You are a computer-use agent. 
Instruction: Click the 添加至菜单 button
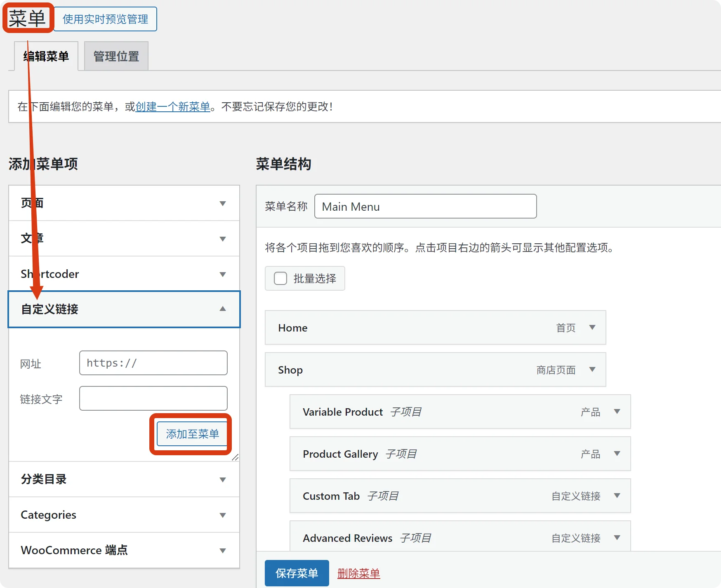[192, 434]
